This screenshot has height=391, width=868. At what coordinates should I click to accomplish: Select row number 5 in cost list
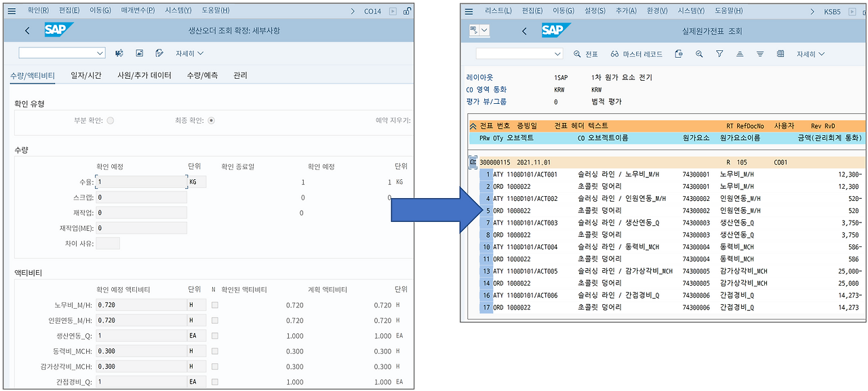click(486, 211)
